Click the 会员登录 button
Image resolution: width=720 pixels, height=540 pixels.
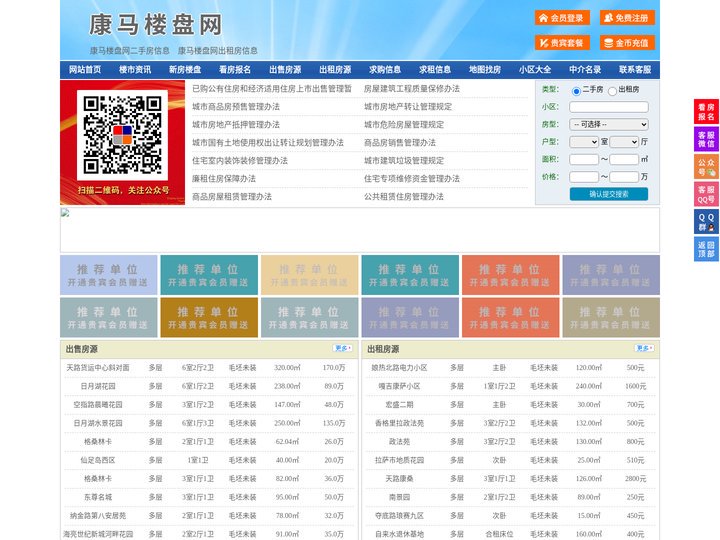(x=562, y=18)
